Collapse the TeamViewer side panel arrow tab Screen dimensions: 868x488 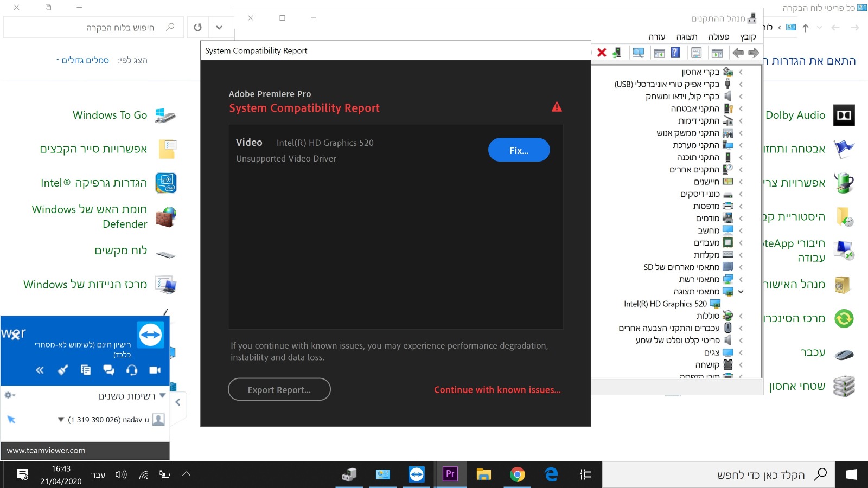coord(178,402)
